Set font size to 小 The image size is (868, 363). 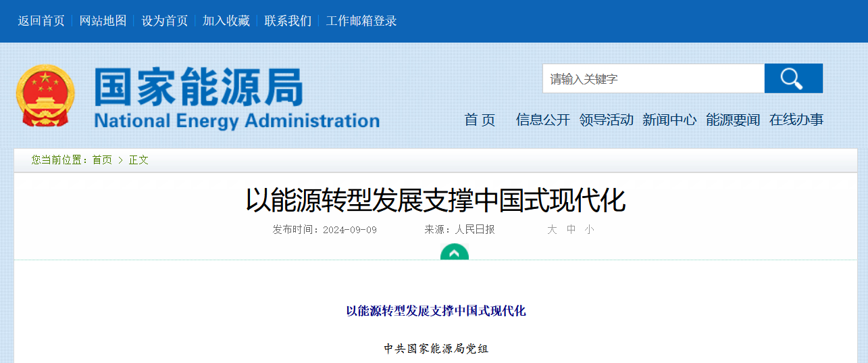click(x=589, y=230)
